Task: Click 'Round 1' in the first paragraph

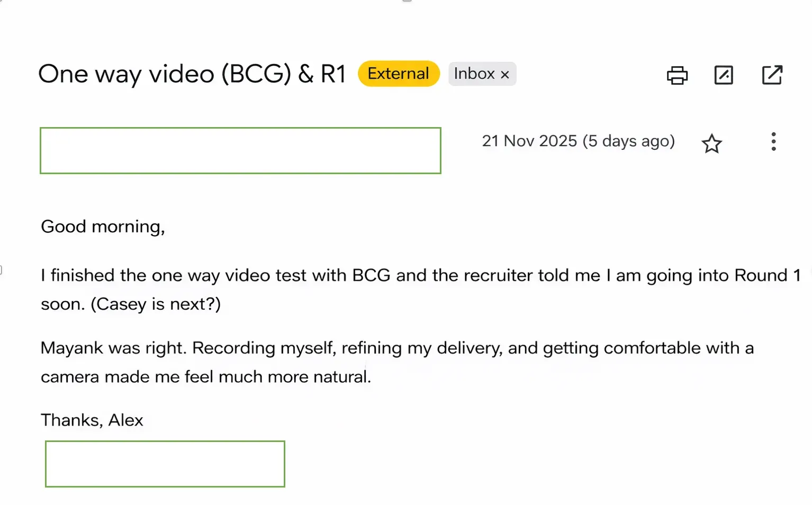Action: (x=768, y=275)
